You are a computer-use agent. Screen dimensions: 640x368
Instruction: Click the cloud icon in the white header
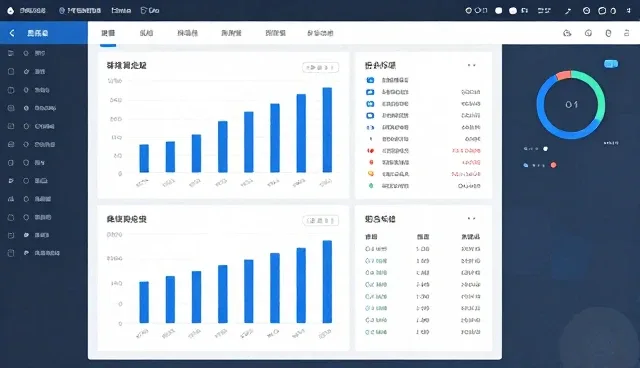click(x=567, y=33)
